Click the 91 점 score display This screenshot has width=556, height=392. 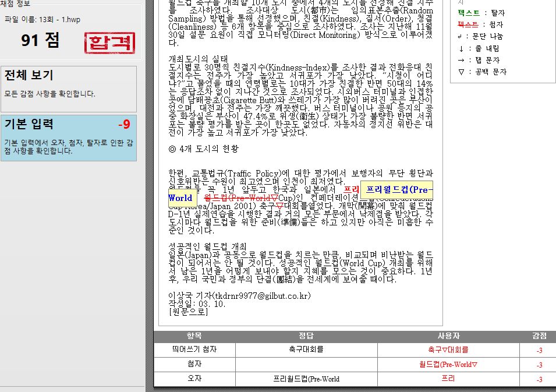pyautogui.click(x=41, y=40)
